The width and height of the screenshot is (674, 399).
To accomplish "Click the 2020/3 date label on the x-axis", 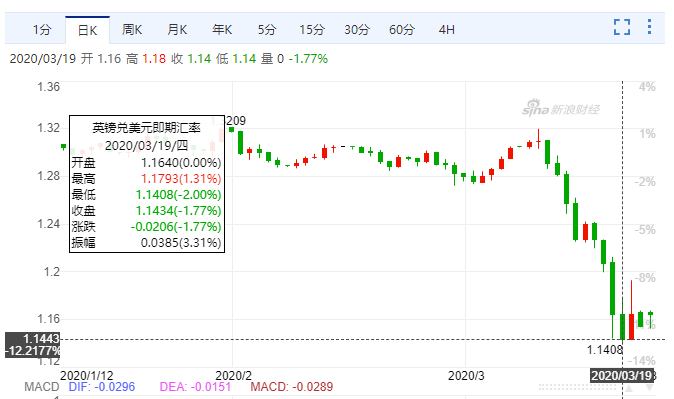I will click(x=466, y=376).
